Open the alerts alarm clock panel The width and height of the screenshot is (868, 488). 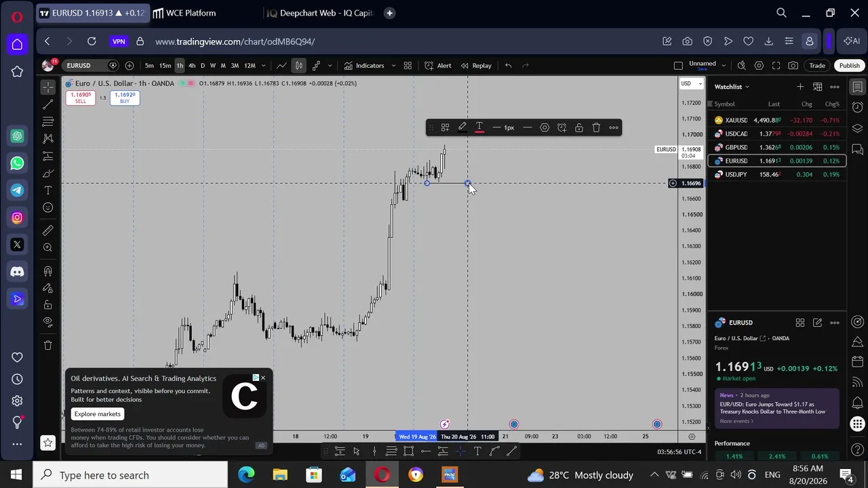click(858, 108)
